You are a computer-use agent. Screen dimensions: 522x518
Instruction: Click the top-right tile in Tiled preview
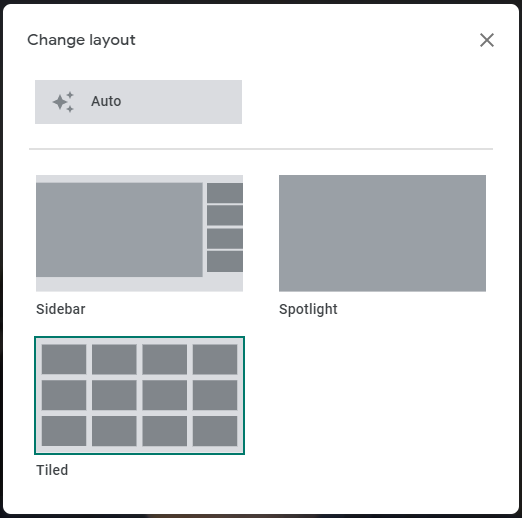[215, 359]
